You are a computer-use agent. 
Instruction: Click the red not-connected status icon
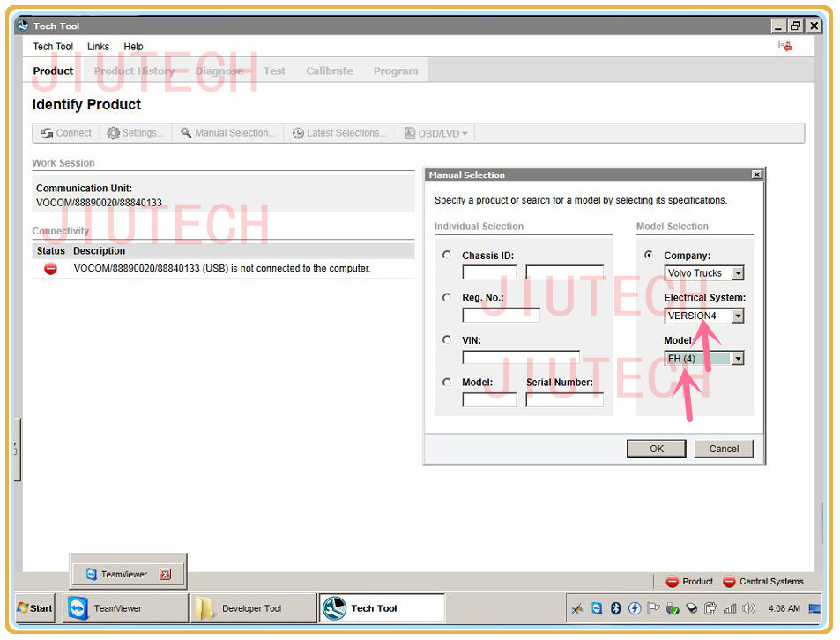(x=50, y=269)
